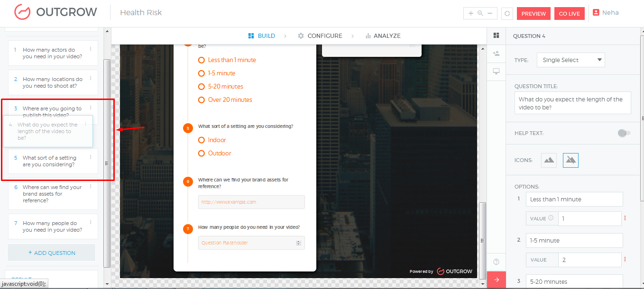Click the Question Title text box
Viewport: 644px width, 289px height.
pos(572,103)
